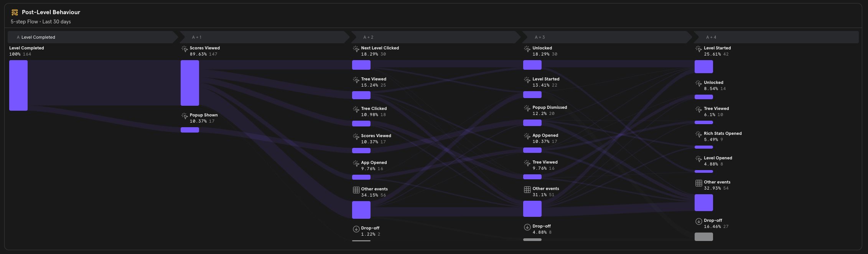Click the 89.63% 147 value
868x254 pixels.
click(204, 54)
